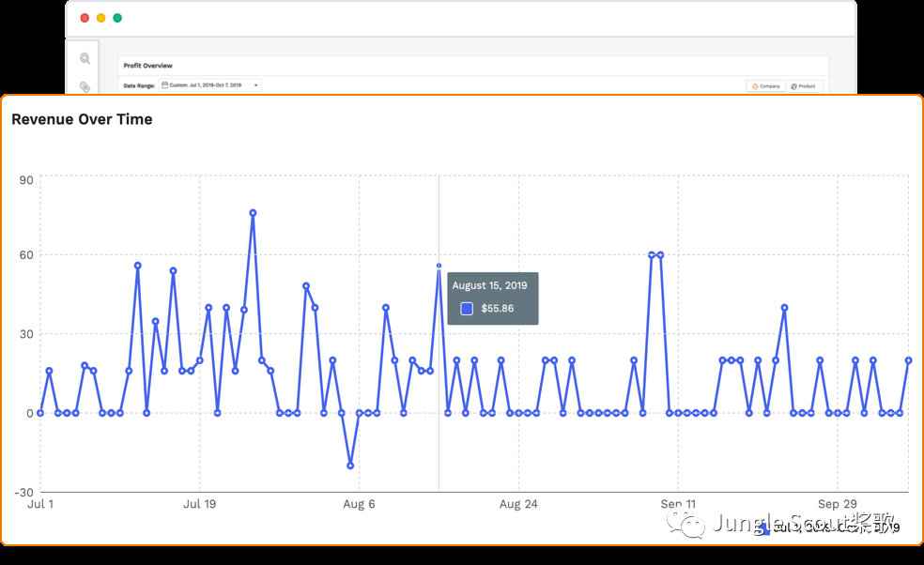Click the Profit Overview heading
924x565 pixels.
click(x=147, y=66)
